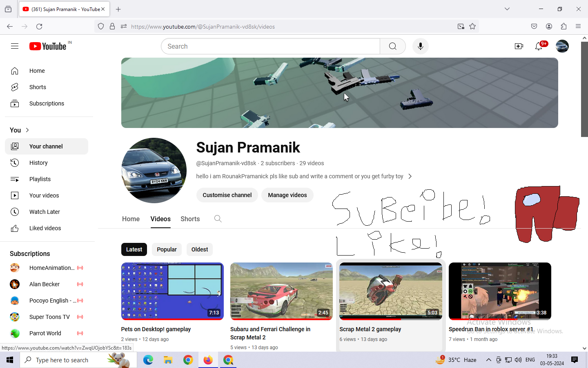Bookmark this page with star icon

472,27
